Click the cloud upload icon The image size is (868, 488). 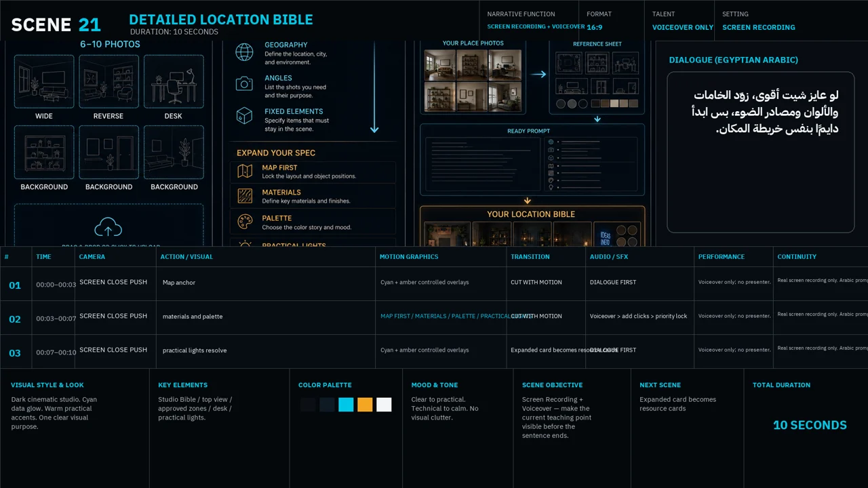coord(108,227)
